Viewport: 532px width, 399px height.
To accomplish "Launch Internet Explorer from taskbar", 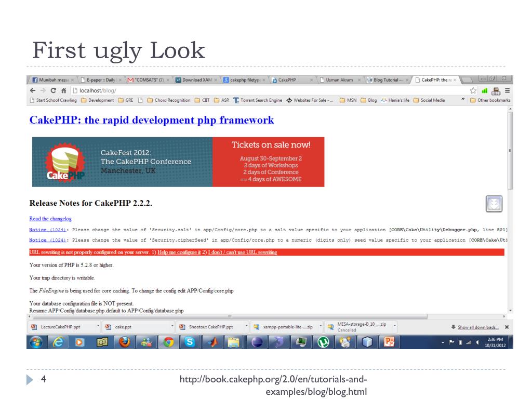I will (58, 342).
